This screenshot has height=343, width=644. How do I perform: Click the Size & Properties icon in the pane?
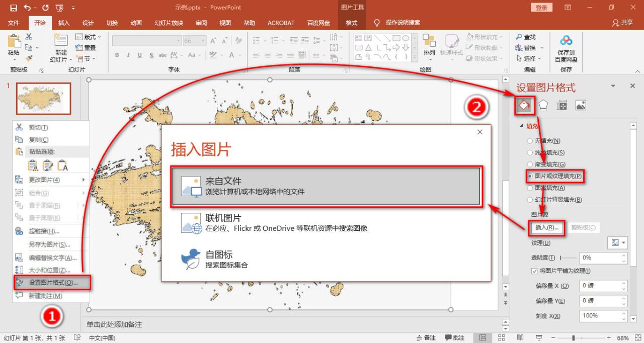tap(562, 105)
